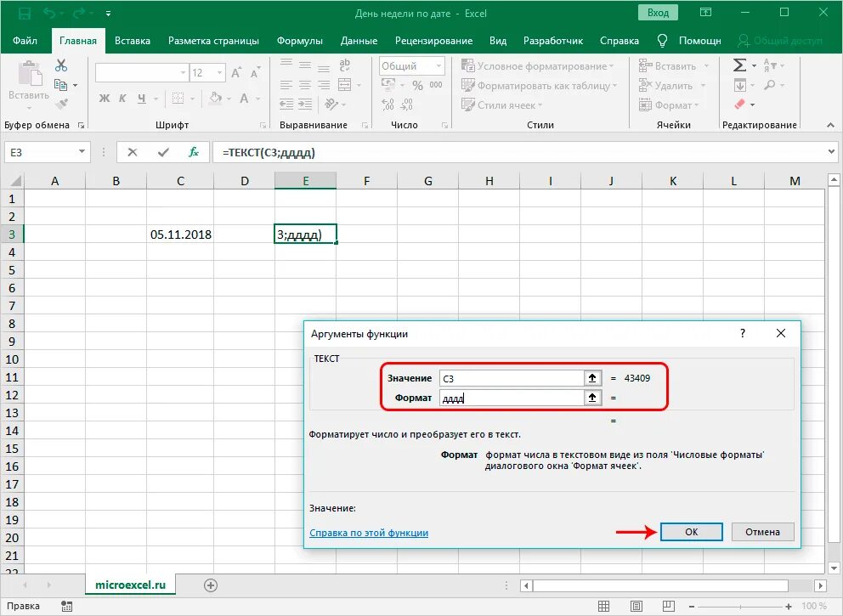
Task: Click into the Значение input field
Action: pos(512,378)
